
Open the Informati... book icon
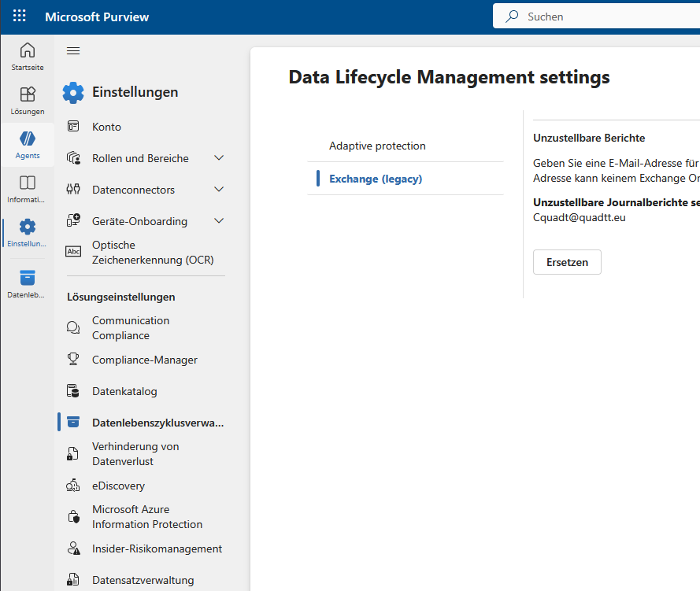point(28,183)
